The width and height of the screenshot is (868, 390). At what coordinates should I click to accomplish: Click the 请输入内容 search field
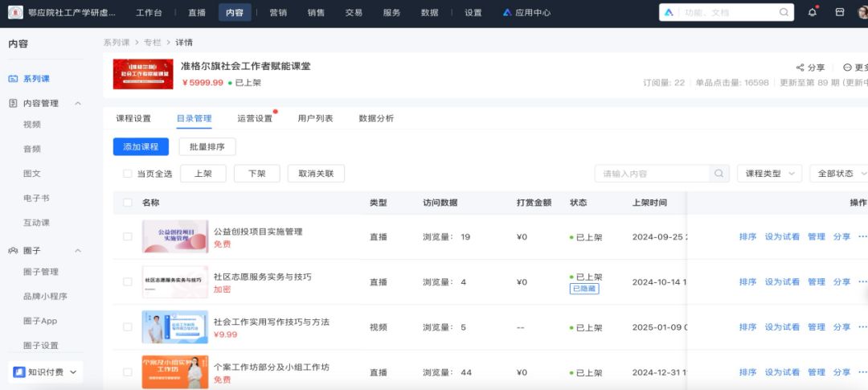[651, 174]
